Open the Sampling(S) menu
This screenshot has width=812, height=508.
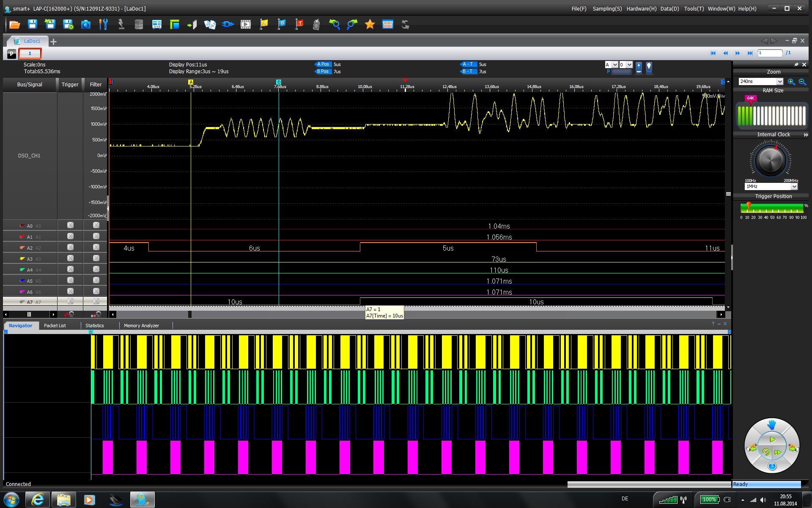tap(607, 9)
